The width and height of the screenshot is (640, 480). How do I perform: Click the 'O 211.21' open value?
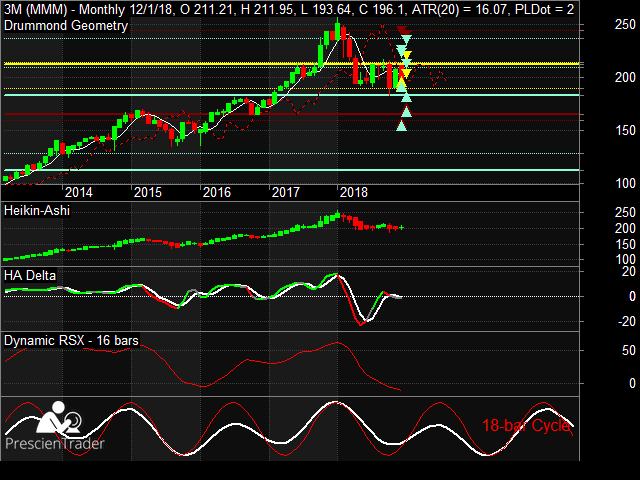[x=207, y=9]
